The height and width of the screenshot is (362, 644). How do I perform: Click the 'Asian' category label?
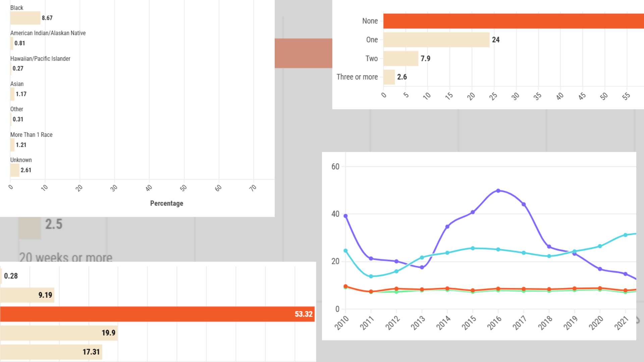pos(17,84)
